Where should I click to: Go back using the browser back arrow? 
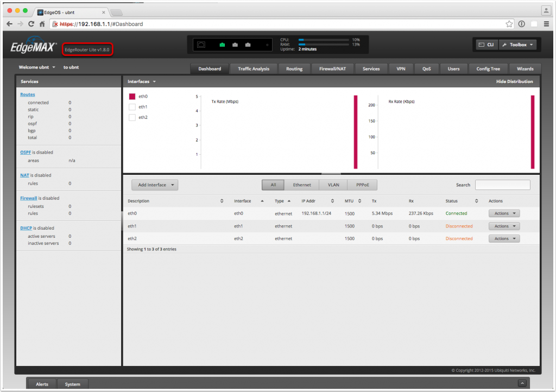tap(10, 24)
